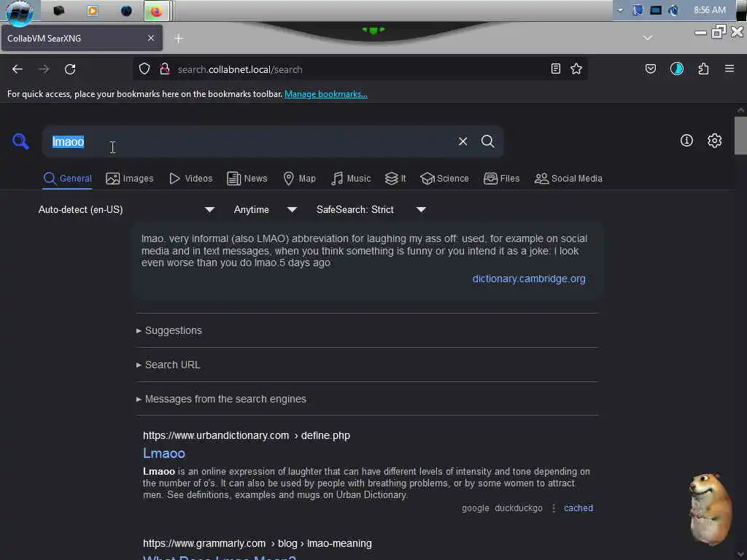Go back with the browser back arrow
747x560 pixels.
[x=18, y=69]
